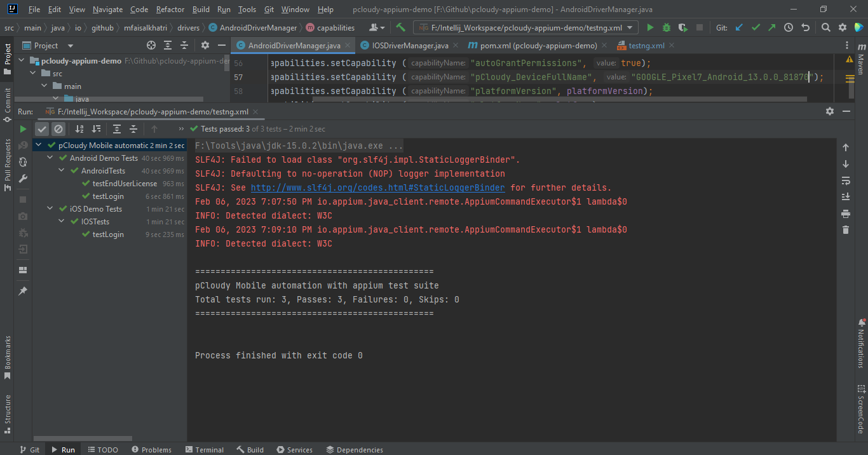Open the Refactor menu
The height and width of the screenshot is (455, 868).
click(170, 10)
